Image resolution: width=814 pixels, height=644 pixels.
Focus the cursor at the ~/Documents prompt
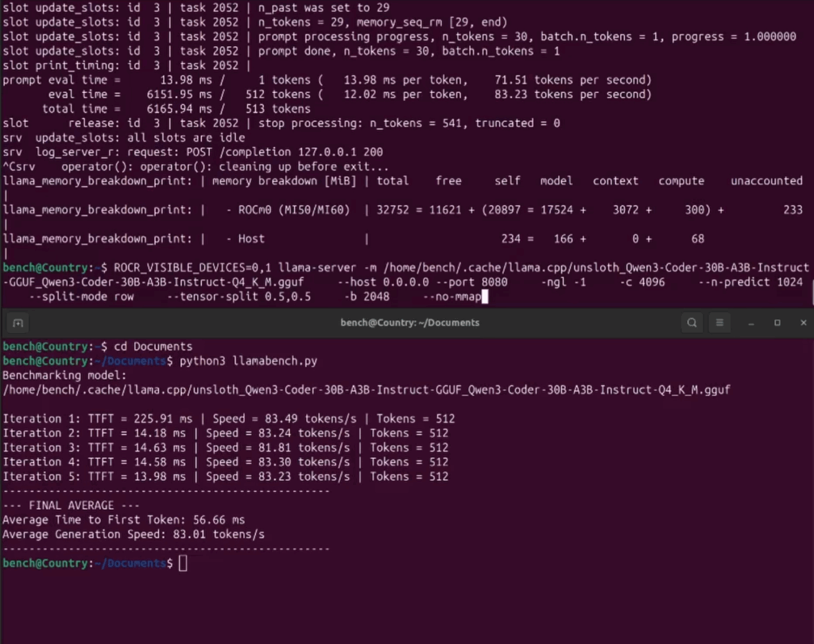coord(183,563)
